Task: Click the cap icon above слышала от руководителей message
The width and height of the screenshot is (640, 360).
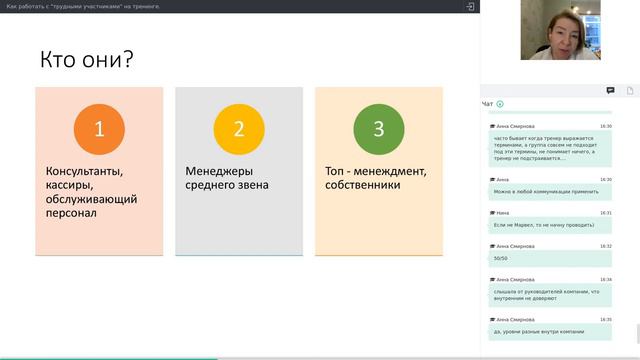Action: tap(492, 280)
